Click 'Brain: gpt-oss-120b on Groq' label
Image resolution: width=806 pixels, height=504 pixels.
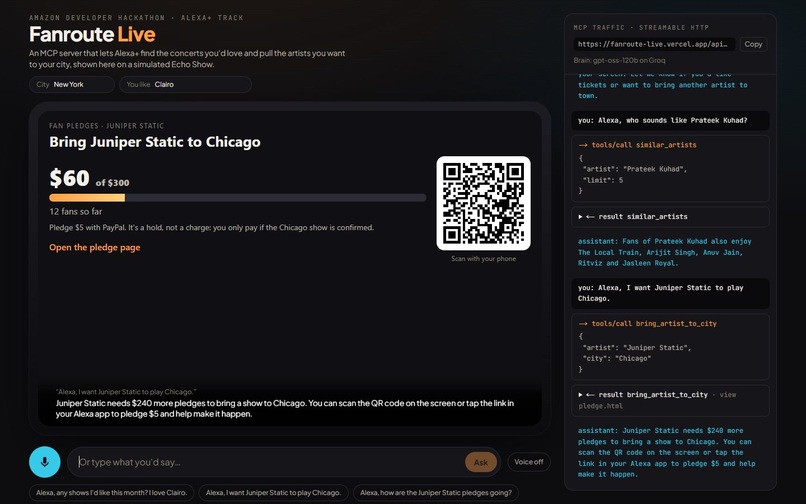619,60
